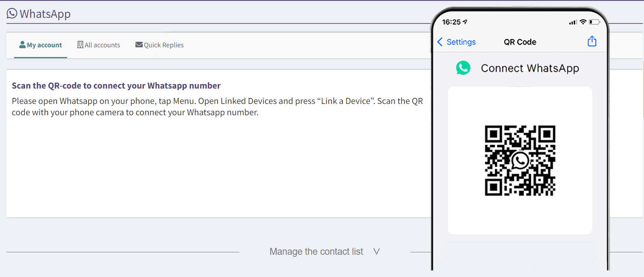Click the Scan the QR-code heading text
The width and height of the screenshot is (644, 277).
tap(116, 86)
